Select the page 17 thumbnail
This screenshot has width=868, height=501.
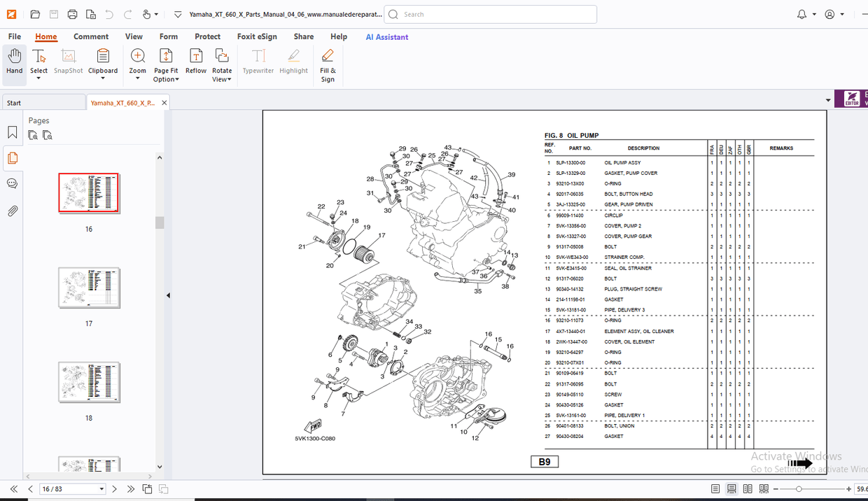click(x=89, y=288)
